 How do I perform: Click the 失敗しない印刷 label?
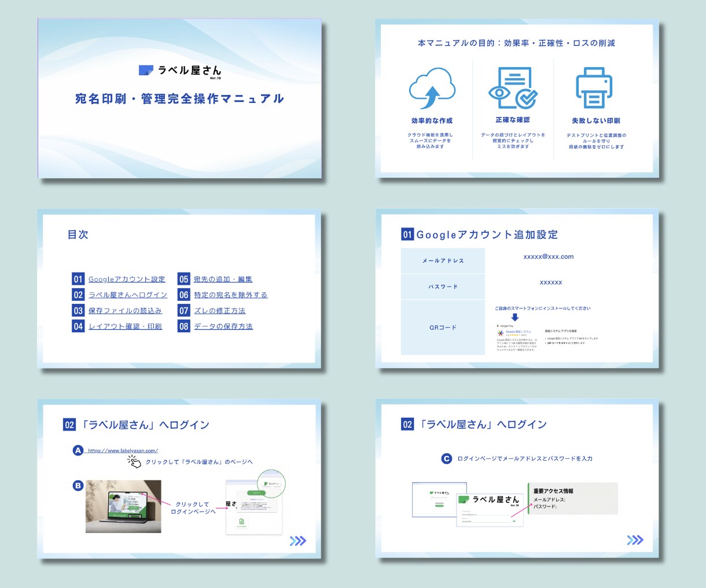pyautogui.click(x=596, y=121)
